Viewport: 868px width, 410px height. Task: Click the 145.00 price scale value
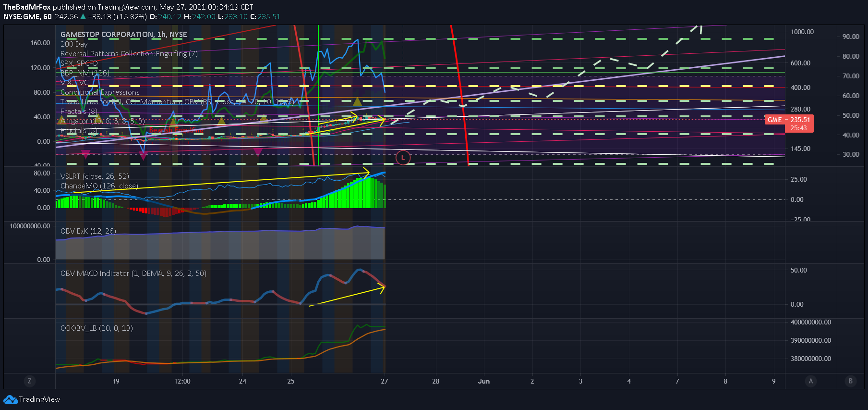tap(800, 149)
